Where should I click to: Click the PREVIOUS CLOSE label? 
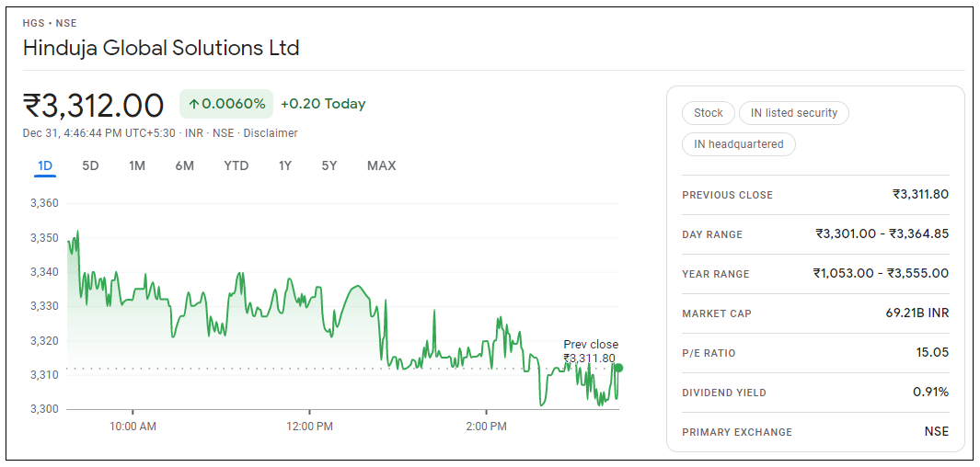(x=728, y=196)
